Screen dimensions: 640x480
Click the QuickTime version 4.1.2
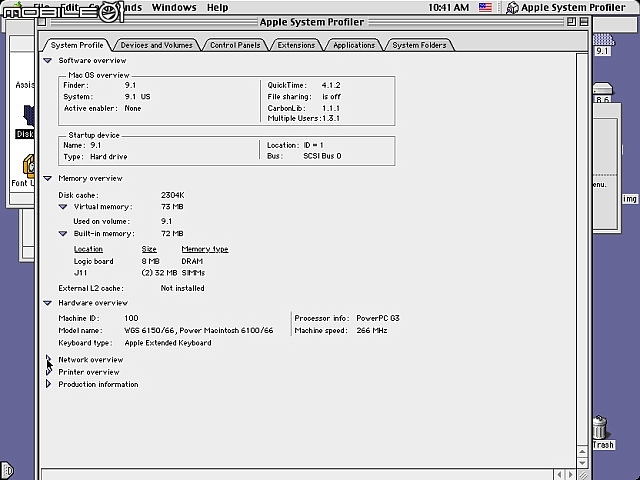point(331,85)
